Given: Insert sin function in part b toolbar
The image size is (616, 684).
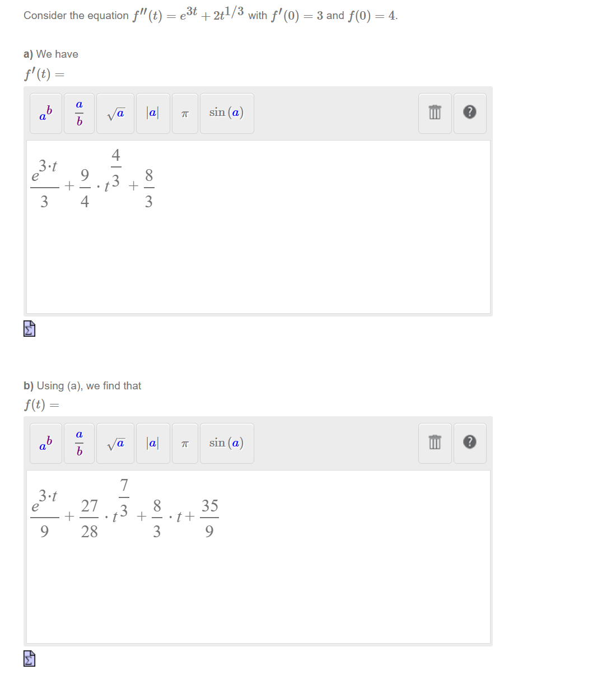Looking at the screenshot, I should click(x=226, y=443).
